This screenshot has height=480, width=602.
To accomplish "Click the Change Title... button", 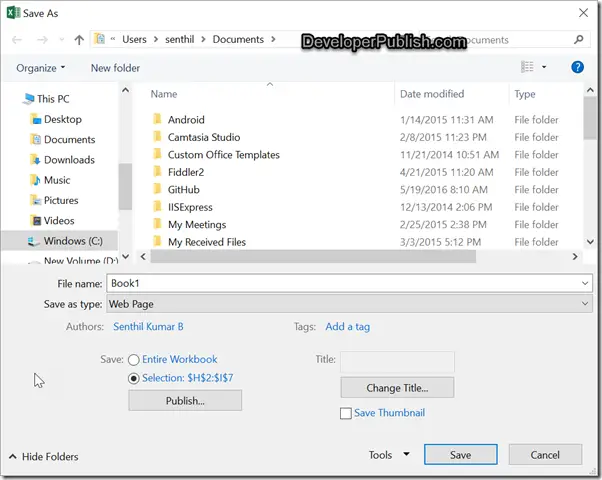I will click(397, 387).
